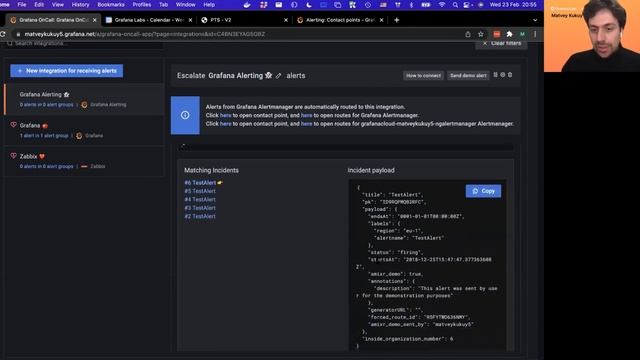This screenshot has width=640, height=360.
Task: Open the '1 alert in 1 alert group' link
Action: (x=44, y=136)
